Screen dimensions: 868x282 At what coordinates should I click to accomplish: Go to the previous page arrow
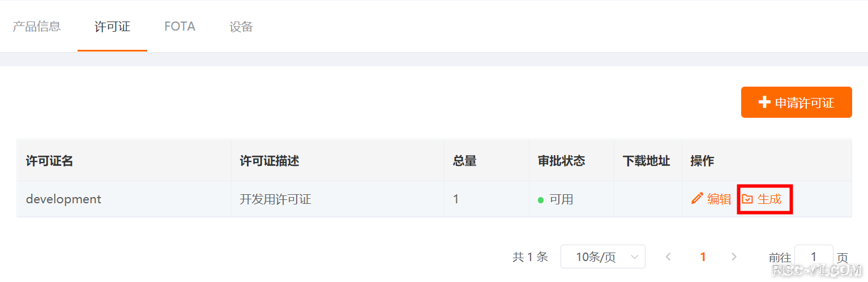click(x=668, y=257)
